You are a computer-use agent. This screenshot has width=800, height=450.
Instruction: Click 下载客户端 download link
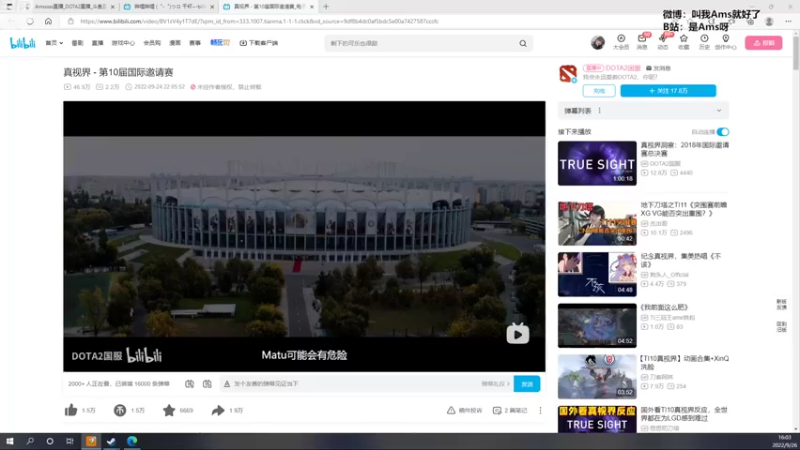(259, 43)
